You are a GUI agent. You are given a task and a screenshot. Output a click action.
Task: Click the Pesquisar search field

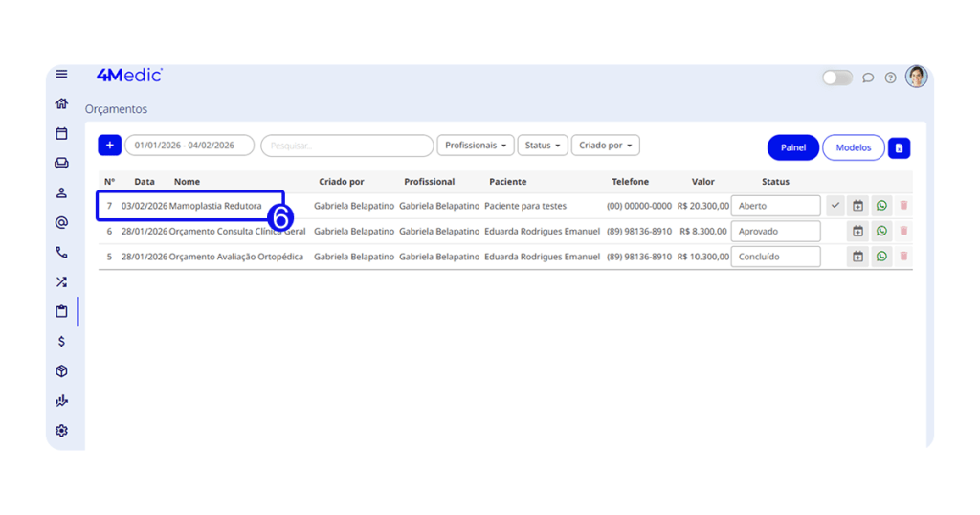pyautogui.click(x=346, y=146)
